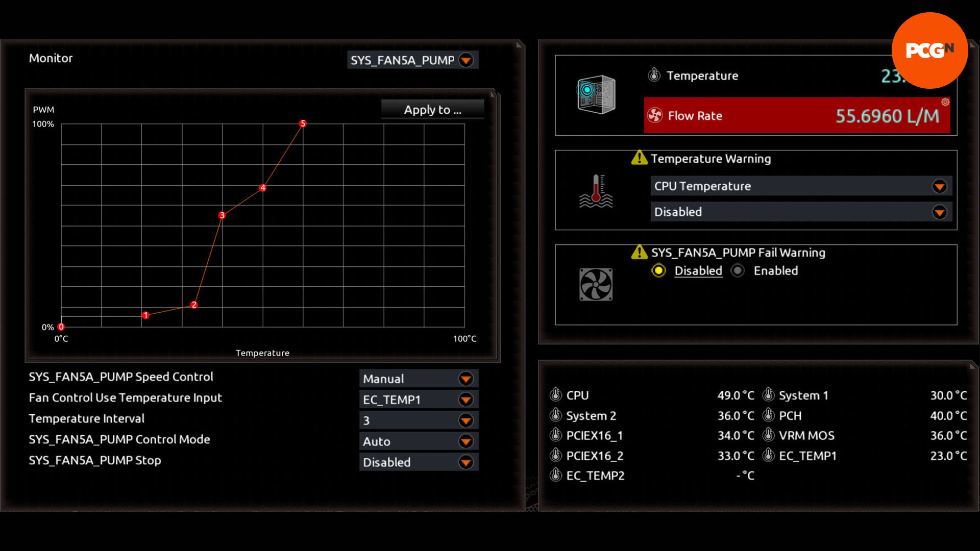Click control point 5 on PWM curve

click(x=302, y=122)
